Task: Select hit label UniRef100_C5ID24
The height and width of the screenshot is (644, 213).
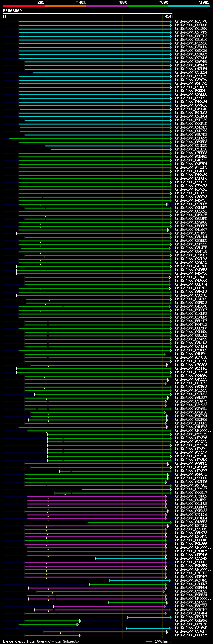Action: pos(191,73)
